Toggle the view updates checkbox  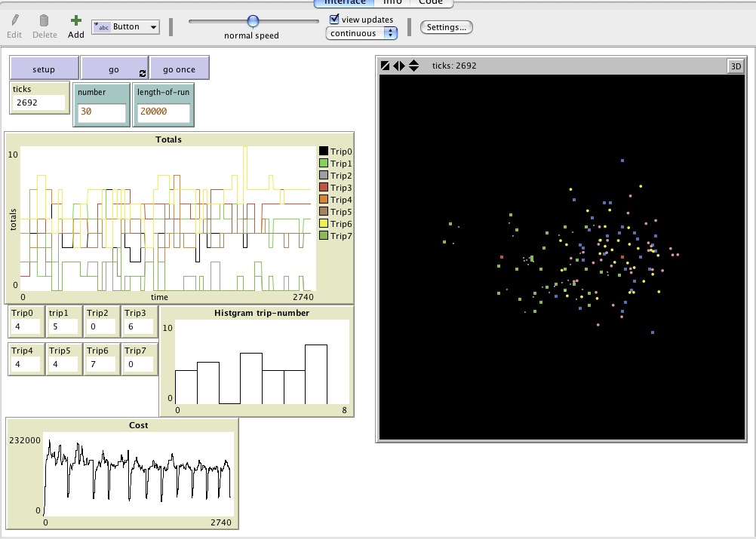(334, 20)
